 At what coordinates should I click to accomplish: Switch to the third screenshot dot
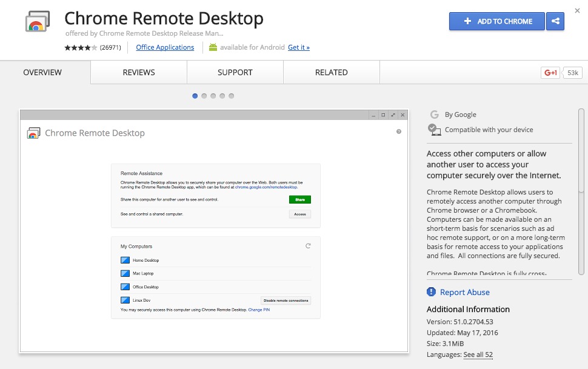(x=213, y=96)
